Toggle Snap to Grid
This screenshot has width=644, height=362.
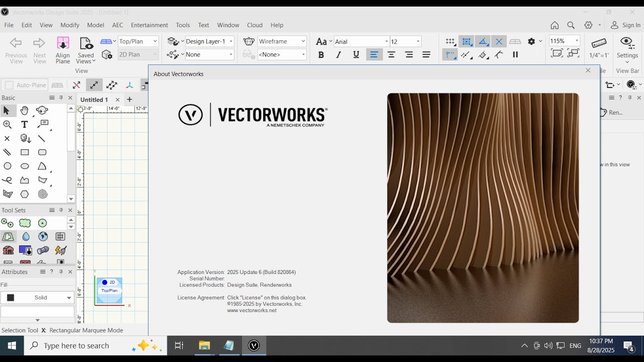point(450,41)
